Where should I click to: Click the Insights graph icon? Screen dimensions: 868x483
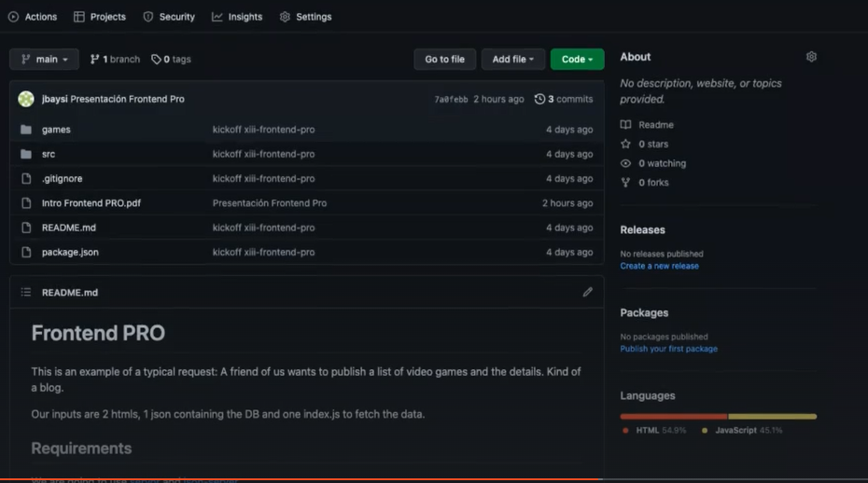click(217, 17)
